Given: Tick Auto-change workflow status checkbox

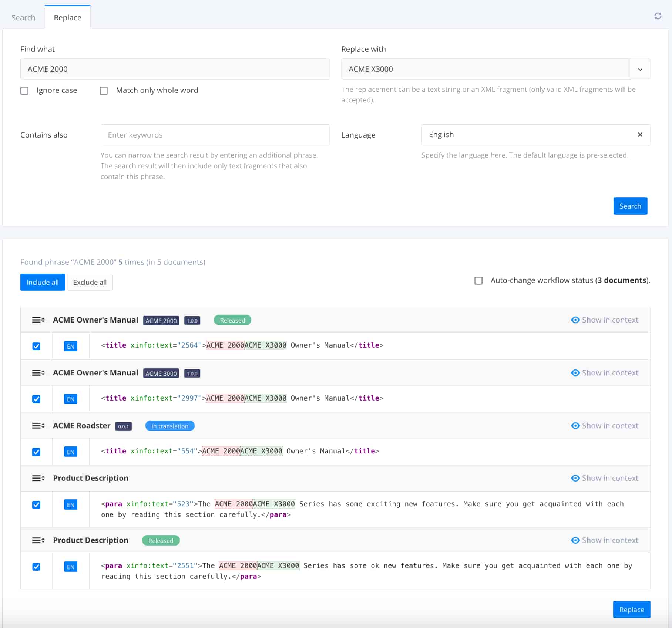Looking at the screenshot, I should point(478,281).
